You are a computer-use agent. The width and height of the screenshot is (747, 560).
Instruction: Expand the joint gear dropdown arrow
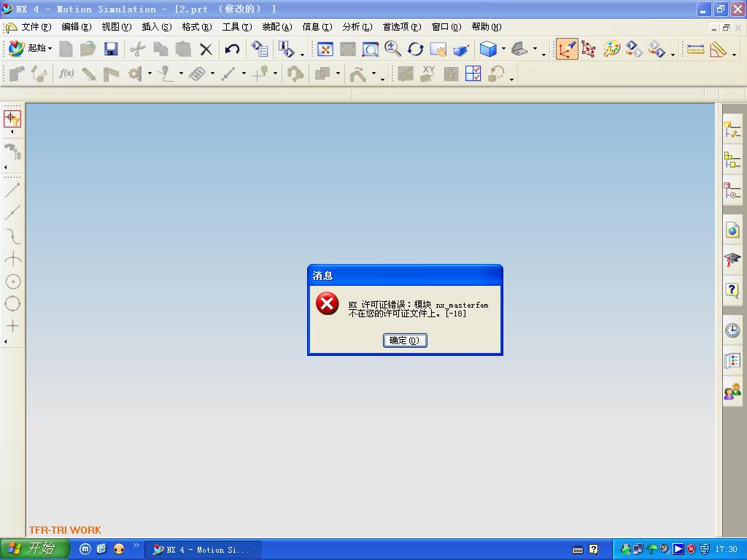[x=150, y=74]
